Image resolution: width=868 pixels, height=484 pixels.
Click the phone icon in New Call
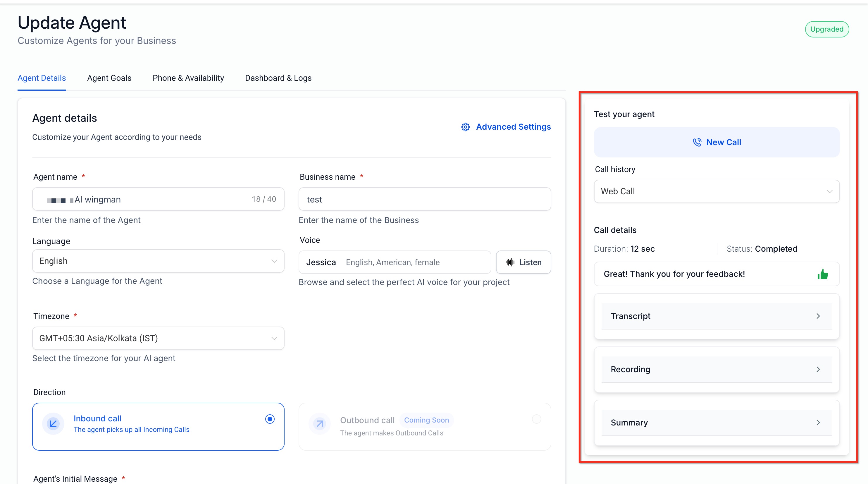pyautogui.click(x=697, y=142)
